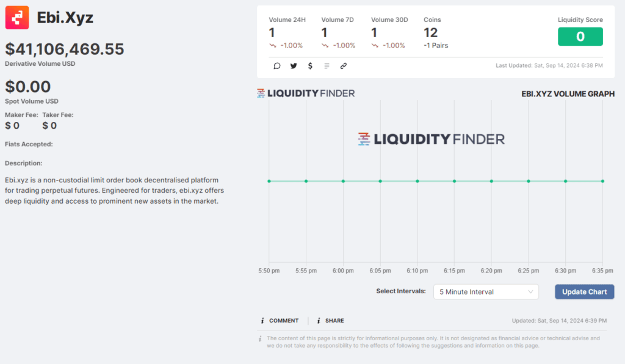
Task: Click the dollar sign fees icon
Action: coord(310,66)
